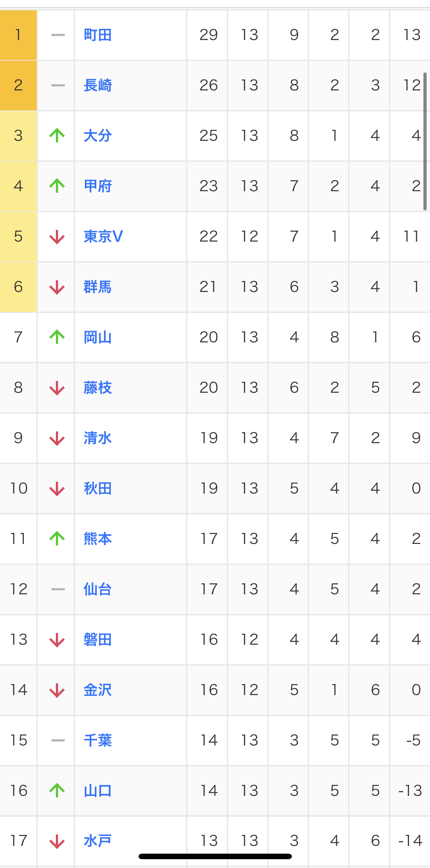The width and height of the screenshot is (430, 868).
Task: Click the red down arrow beside 磐田
Action: point(57,640)
